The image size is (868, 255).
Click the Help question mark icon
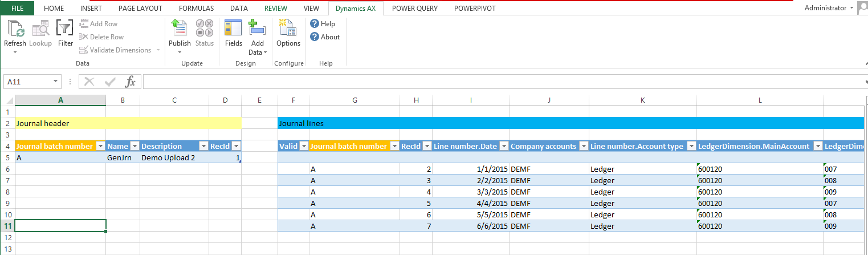click(315, 24)
